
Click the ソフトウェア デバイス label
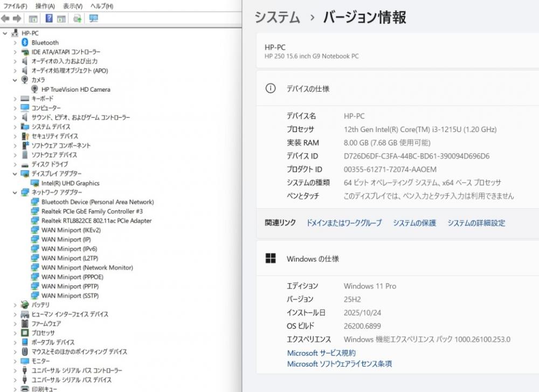pyautogui.click(x=54, y=155)
